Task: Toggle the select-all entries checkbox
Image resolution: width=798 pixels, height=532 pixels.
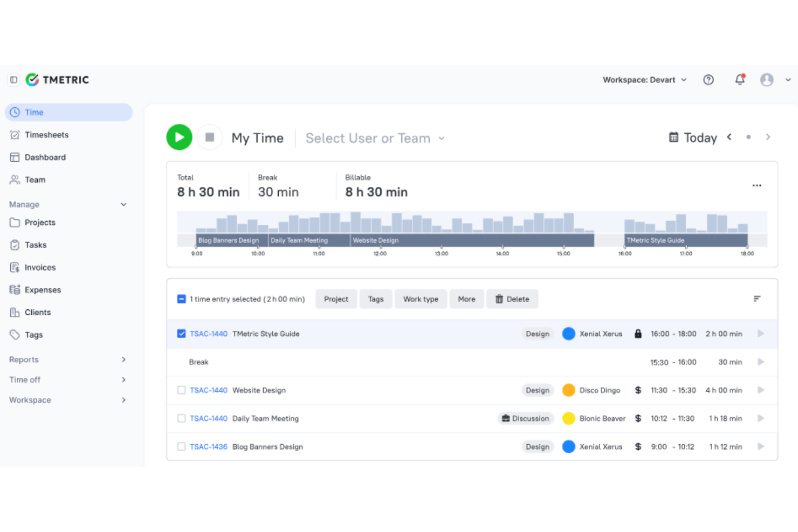Action: tap(181, 299)
